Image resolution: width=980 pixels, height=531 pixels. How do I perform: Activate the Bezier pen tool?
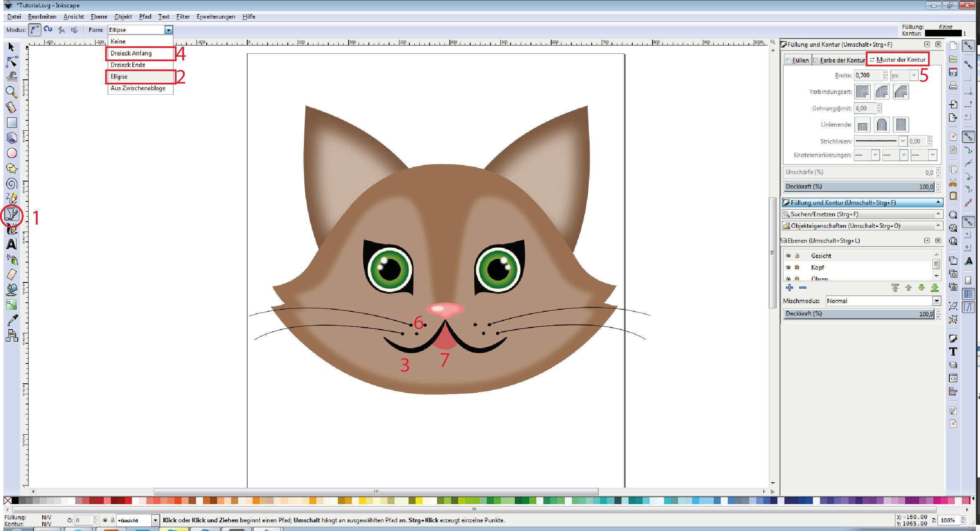pyautogui.click(x=12, y=214)
